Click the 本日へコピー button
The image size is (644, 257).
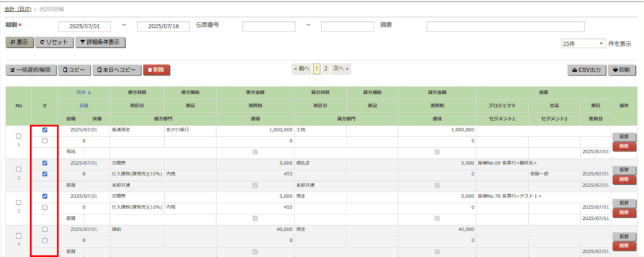coord(116,70)
